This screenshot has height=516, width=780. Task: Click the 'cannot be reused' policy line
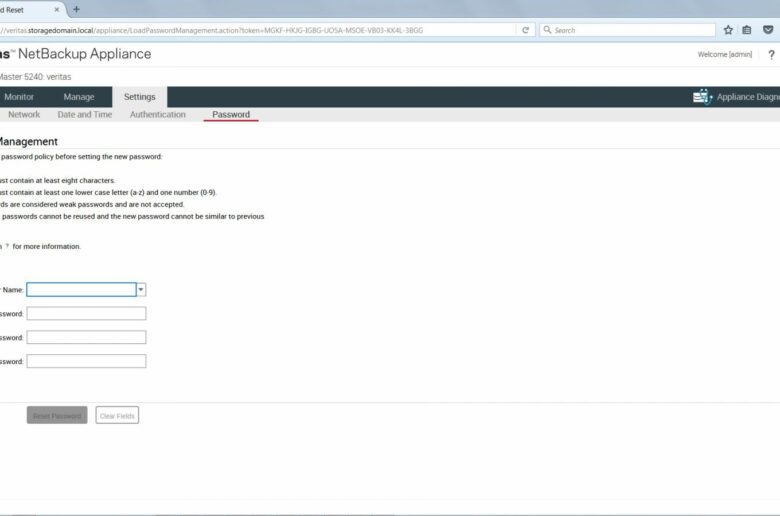(132, 216)
